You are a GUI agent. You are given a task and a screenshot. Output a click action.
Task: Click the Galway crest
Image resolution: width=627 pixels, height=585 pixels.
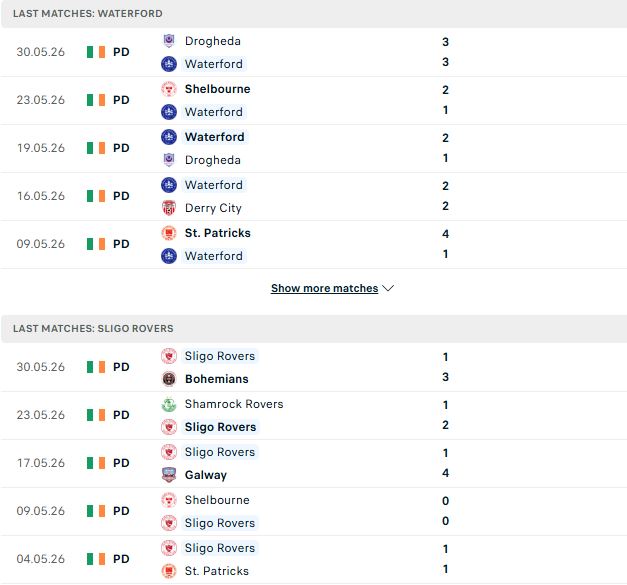coord(169,475)
